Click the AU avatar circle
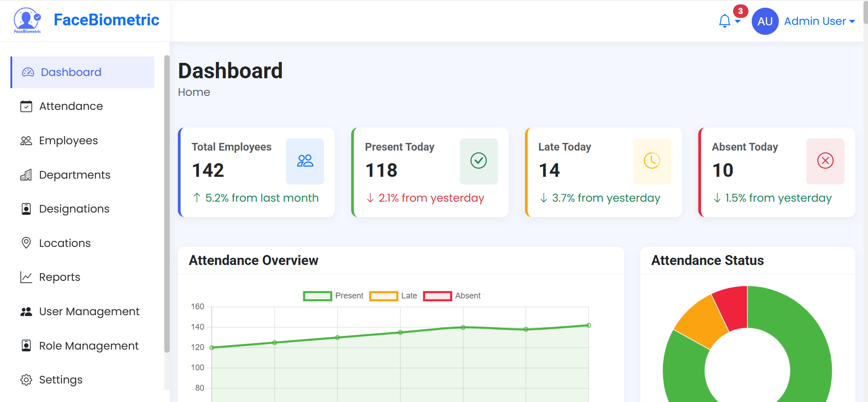868x402 pixels. (x=765, y=21)
